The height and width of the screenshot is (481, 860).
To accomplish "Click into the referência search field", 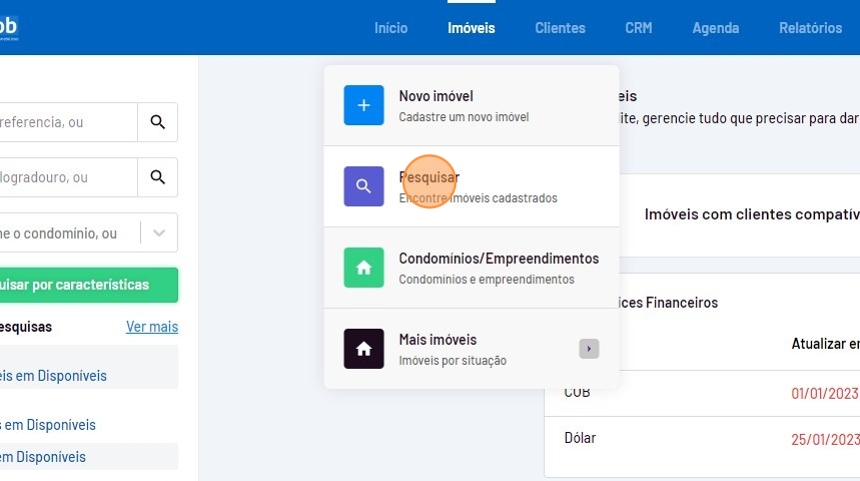I will pos(65,122).
